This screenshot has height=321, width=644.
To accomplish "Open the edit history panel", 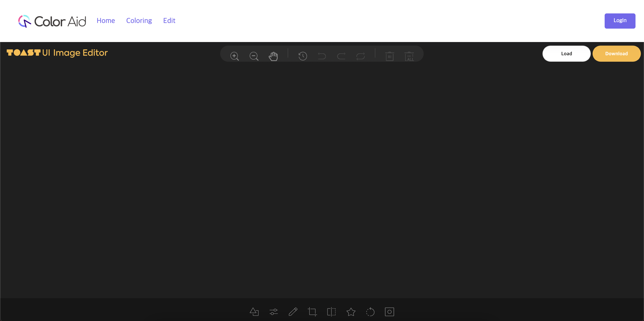I will (303, 56).
